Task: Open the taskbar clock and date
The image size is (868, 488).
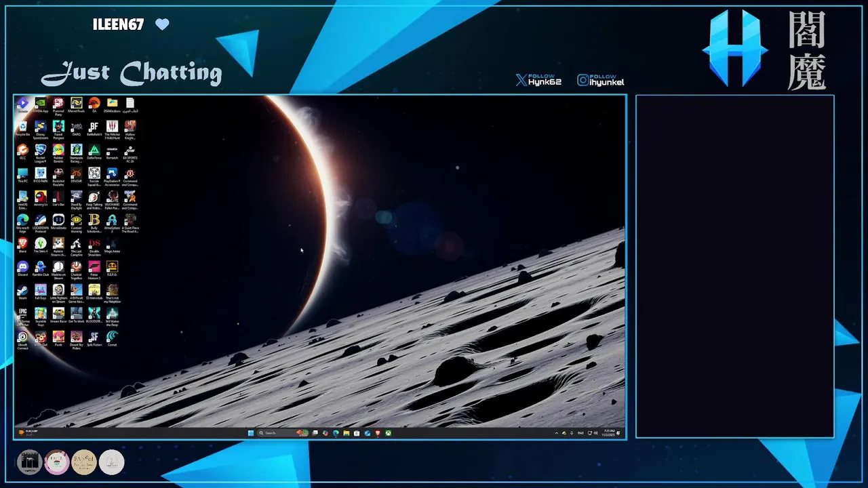Action: 608,433
